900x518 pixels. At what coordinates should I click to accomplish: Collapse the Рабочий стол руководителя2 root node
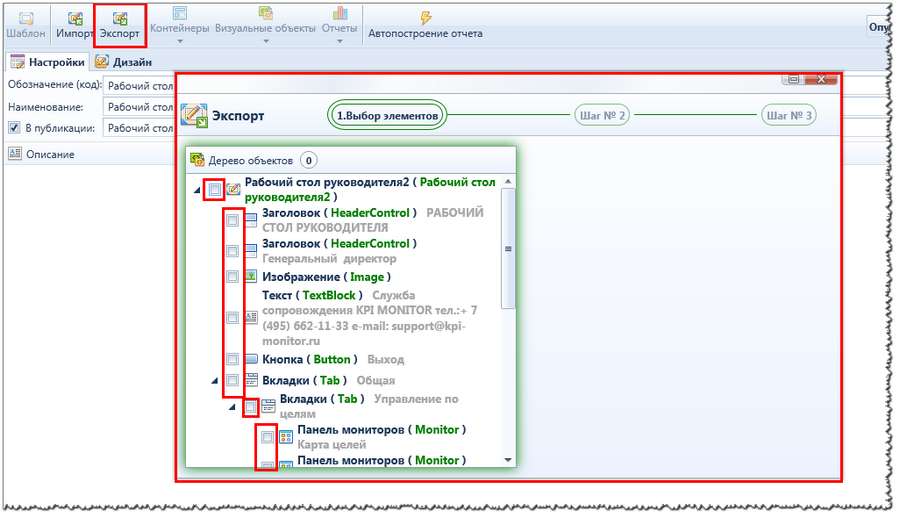click(197, 190)
